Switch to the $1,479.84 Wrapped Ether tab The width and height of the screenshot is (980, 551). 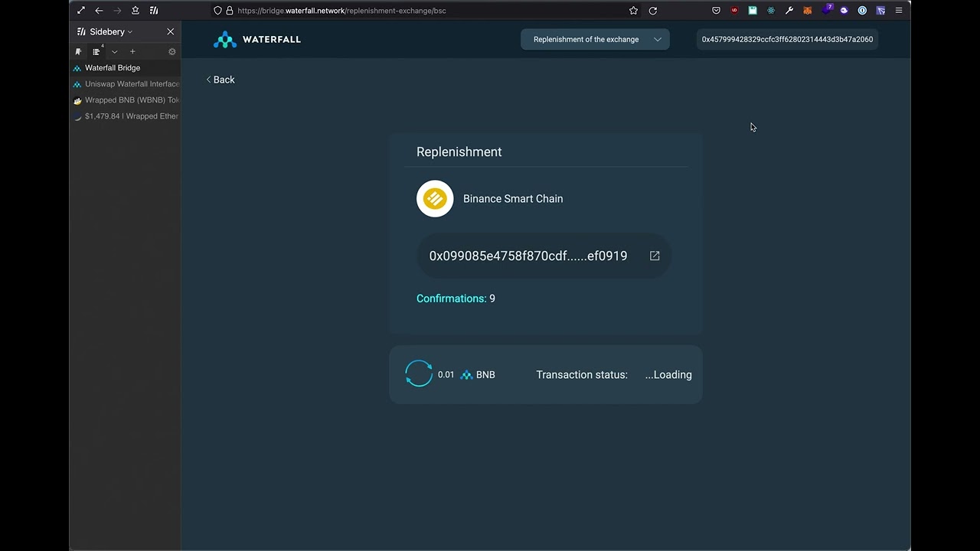tap(126, 116)
